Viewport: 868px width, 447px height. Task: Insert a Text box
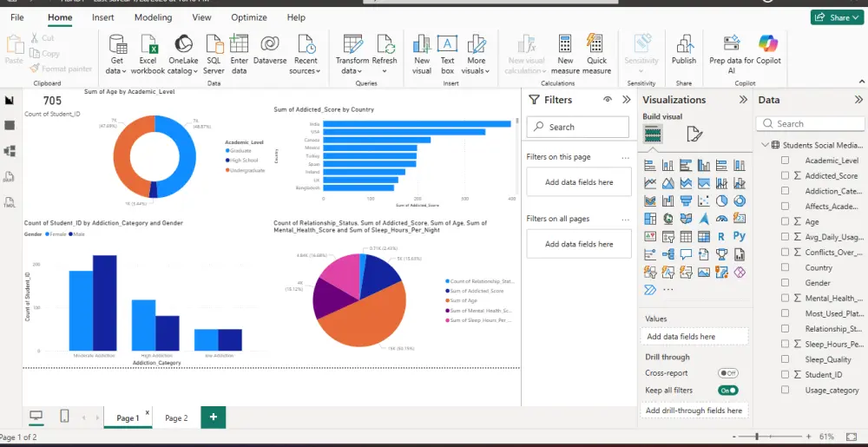coord(447,54)
